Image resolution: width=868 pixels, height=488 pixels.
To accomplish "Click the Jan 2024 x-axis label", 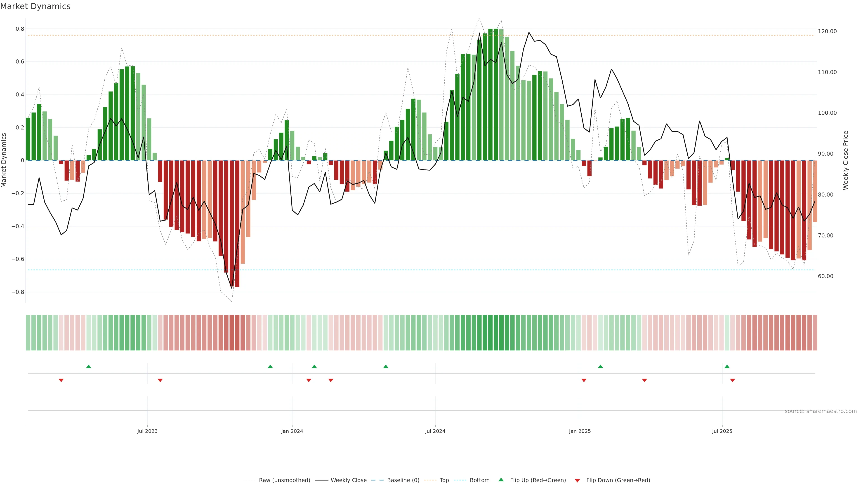I will 292,431.
